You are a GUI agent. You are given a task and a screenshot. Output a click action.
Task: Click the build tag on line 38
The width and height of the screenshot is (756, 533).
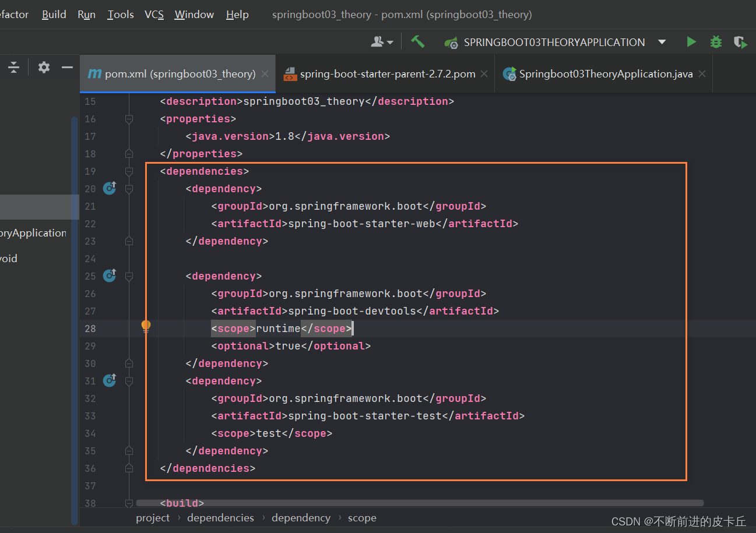click(182, 503)
